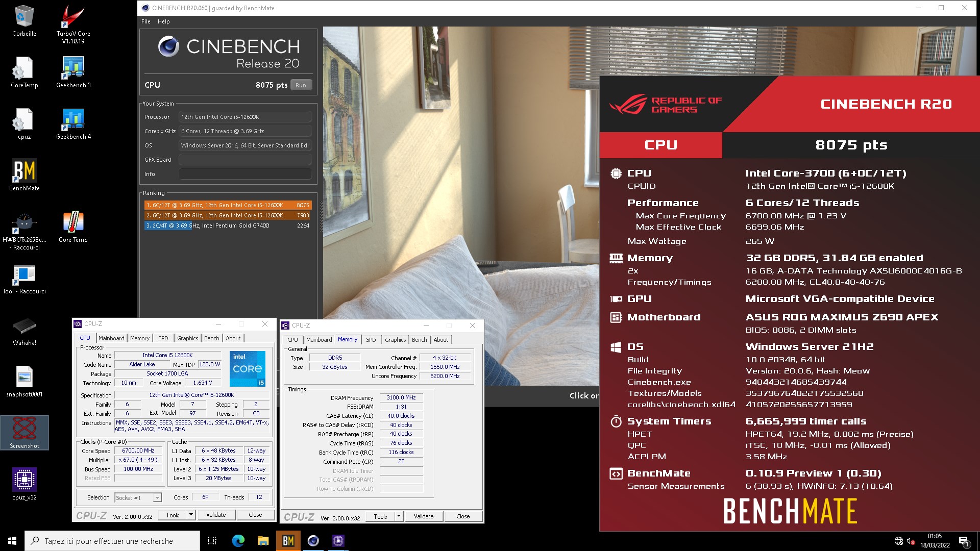Open cpuz desktop file icon
980x551 pixels.
point(24,123)
